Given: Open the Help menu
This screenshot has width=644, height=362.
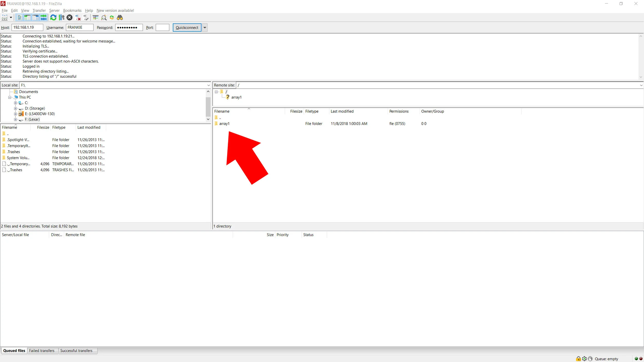Looking at the screenshot, I should click(89, 11).
